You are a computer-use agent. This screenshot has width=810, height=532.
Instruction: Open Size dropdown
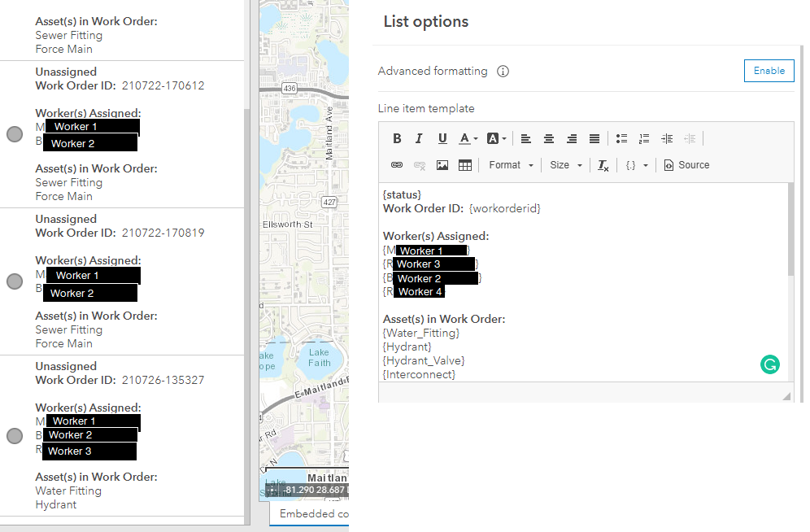pyautogui.click(x=566, y=165)
